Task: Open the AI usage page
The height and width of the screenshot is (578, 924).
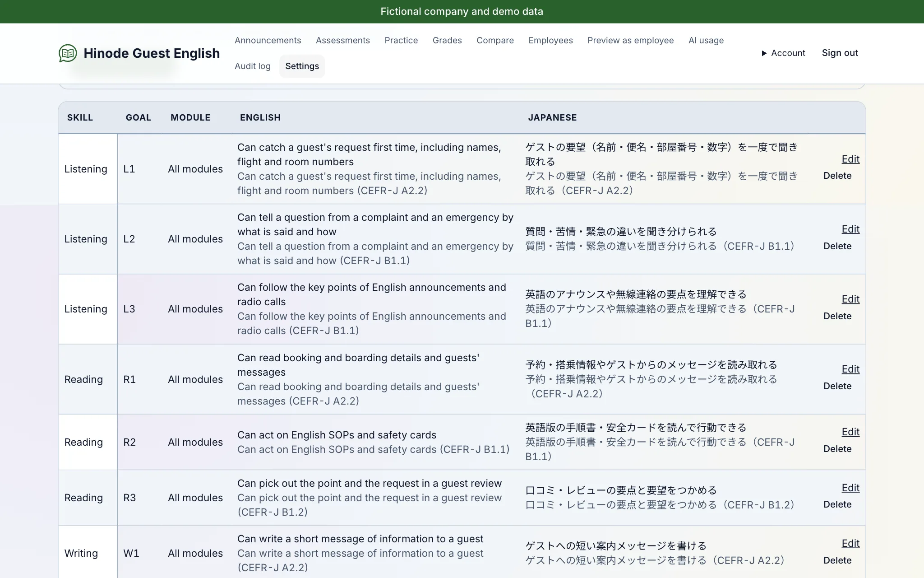Action: (706, 40)
